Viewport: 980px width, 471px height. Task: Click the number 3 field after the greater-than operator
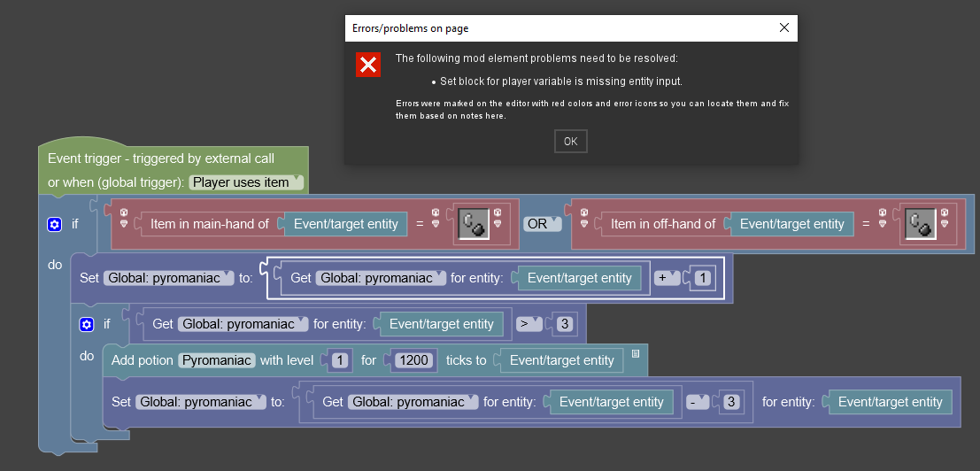[x=565, y=324]
